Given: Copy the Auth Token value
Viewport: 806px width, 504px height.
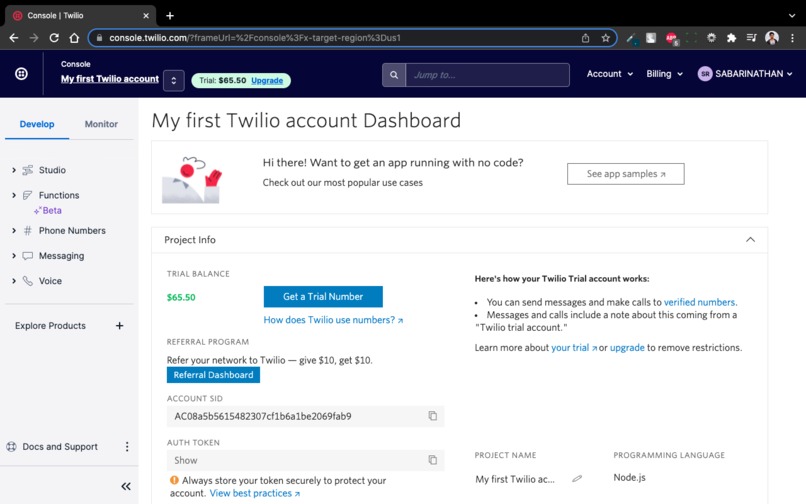Looking at the screenshot, I should point(433,460).
